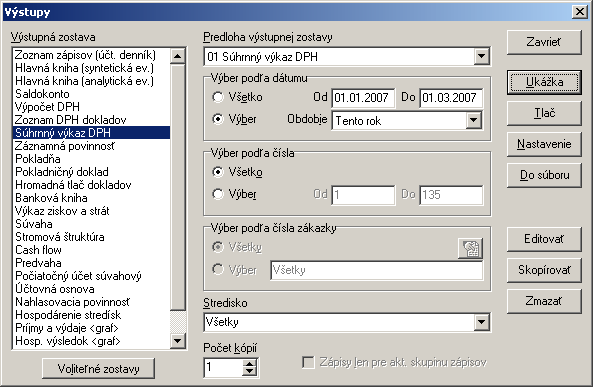Decrease Počet kópií with down arrow
Image resolution: width=593 pixels, height=387 pixels.
[249, 371]
